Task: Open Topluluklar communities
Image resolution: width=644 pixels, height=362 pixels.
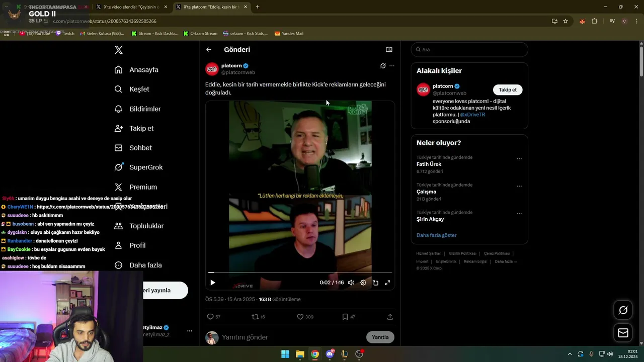Action: coord(139,226)
